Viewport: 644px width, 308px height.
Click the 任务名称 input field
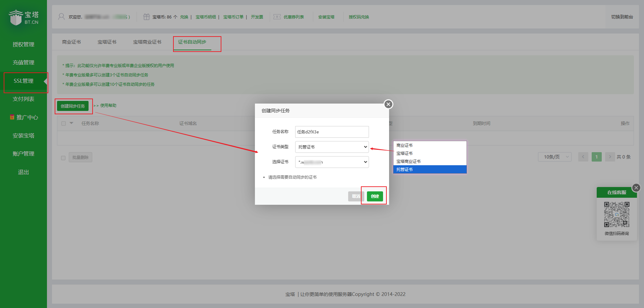(332, 132)
